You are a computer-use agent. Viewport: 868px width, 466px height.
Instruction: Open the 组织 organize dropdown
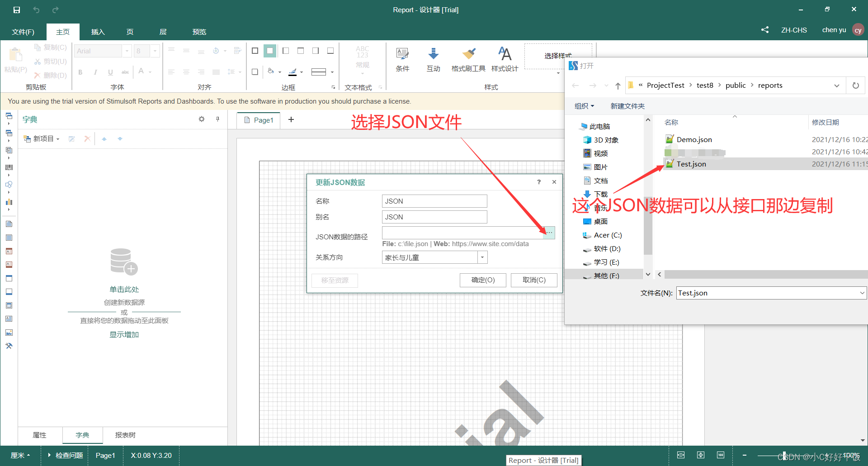tap(584, 106)
